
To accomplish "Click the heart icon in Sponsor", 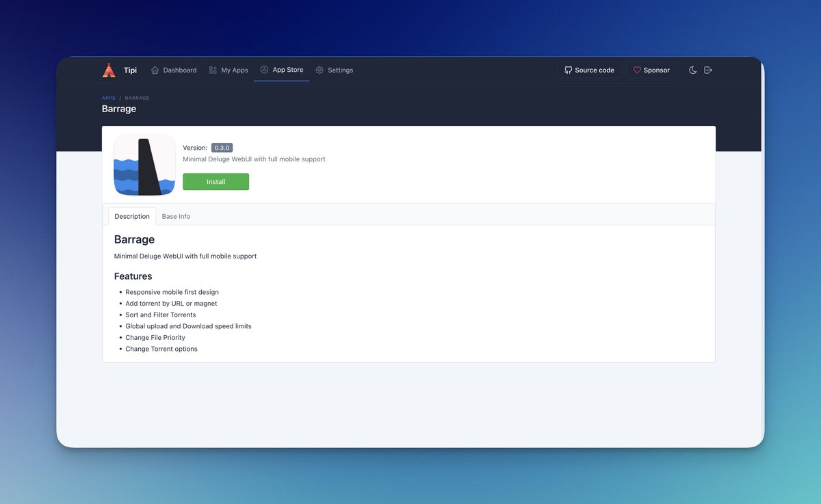I will pyautogui.click(x=637, y=70).
